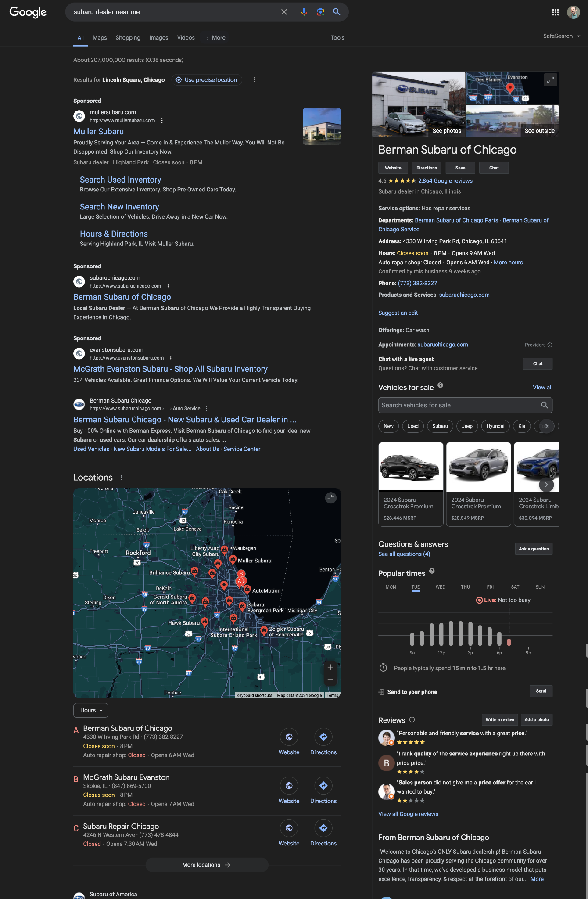
Task: Get directions to Subaru Repair Chicago
Action: [323, 828]
